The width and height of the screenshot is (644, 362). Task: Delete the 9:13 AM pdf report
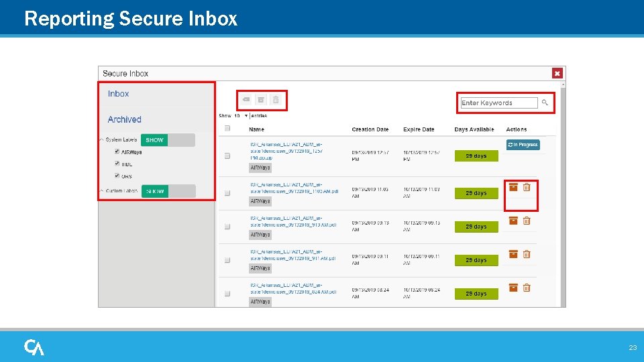[527, 221]
